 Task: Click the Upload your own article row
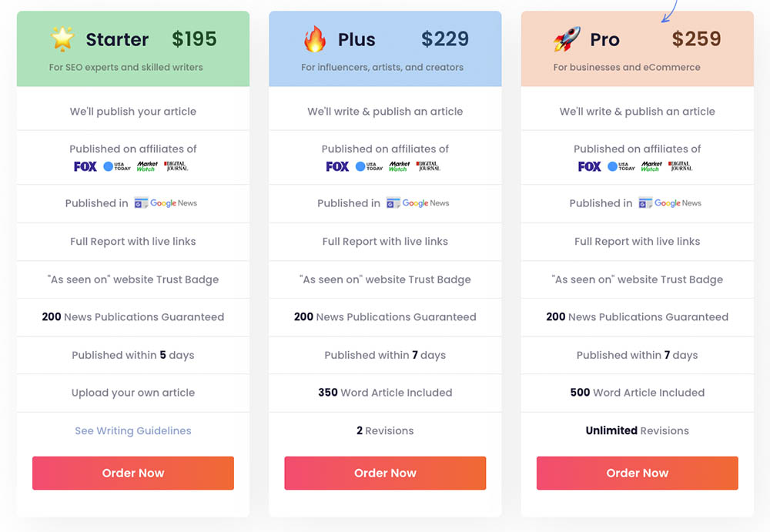point(132,393)
